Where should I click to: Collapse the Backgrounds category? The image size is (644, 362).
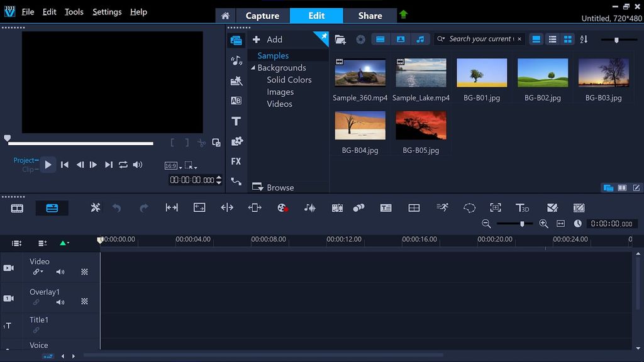point(254,67)
